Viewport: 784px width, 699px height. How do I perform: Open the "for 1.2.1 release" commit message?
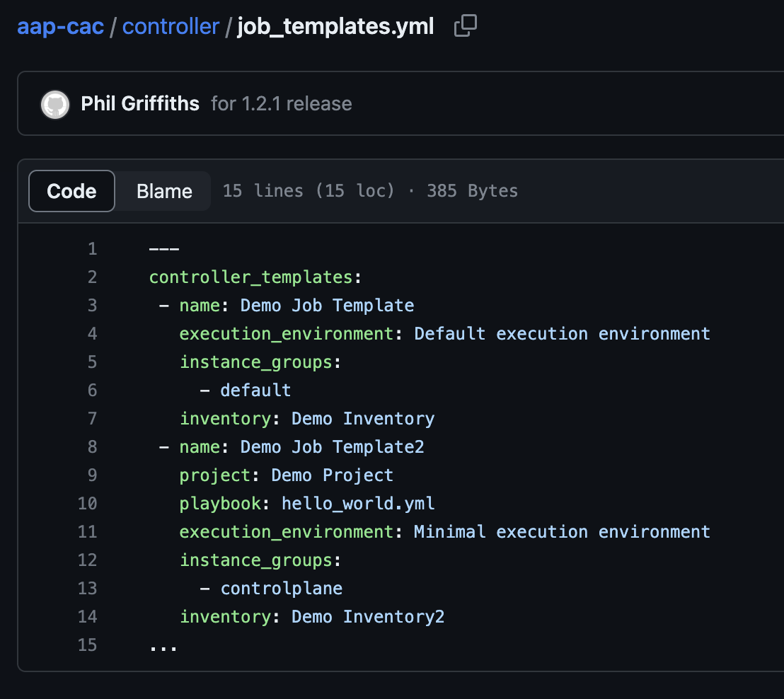click(x=281, y=104)
